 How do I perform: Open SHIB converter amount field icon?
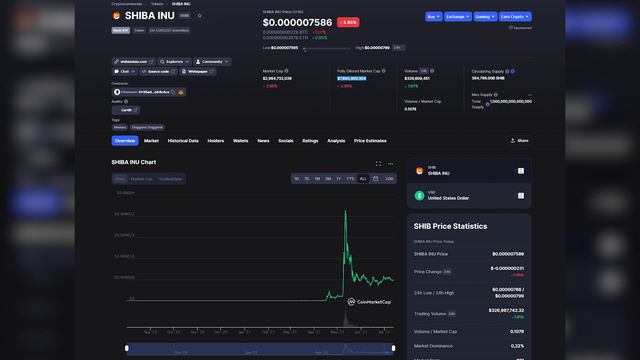(521, 171)
